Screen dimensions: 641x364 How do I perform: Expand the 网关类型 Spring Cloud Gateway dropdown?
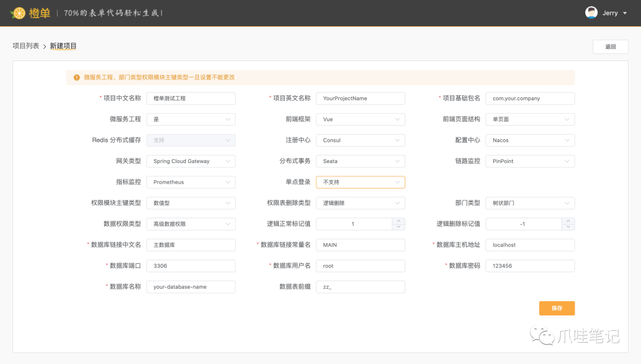tap(191, 161)
